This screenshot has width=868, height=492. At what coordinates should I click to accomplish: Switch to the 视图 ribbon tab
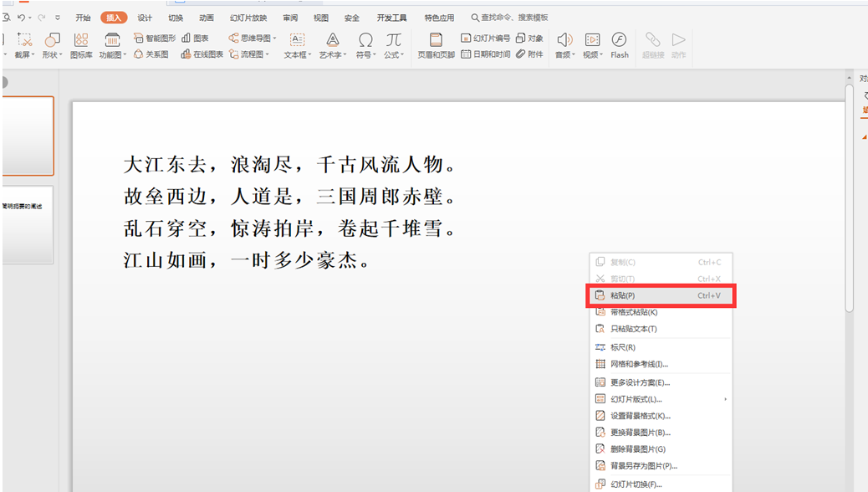[x=321, y=18]
